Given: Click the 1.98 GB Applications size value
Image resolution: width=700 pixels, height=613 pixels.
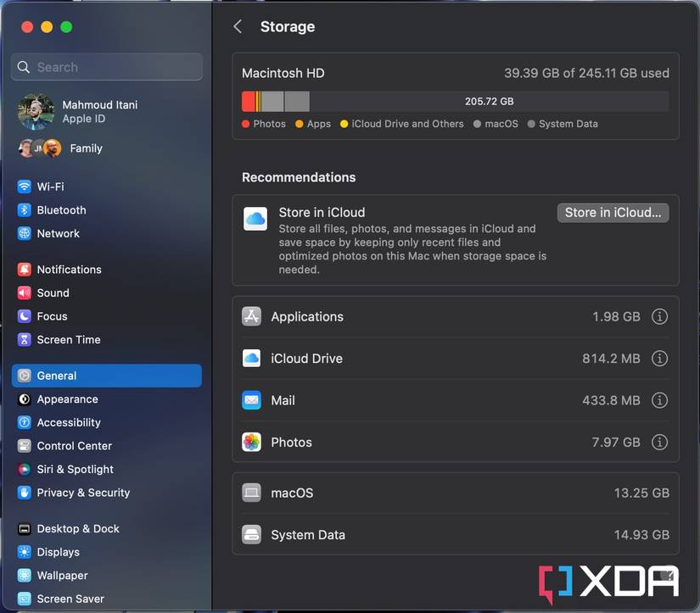Looking at the screenshot, I should click(616, 317).
